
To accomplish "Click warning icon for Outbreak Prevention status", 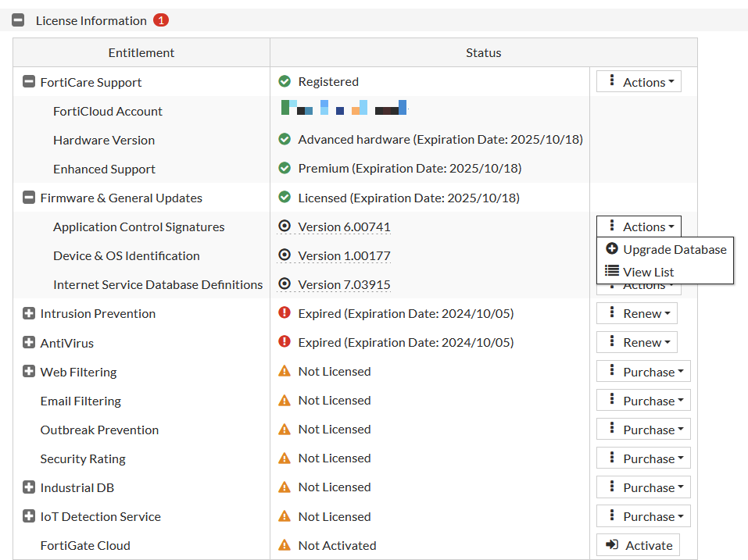I will tap(285, 429).
